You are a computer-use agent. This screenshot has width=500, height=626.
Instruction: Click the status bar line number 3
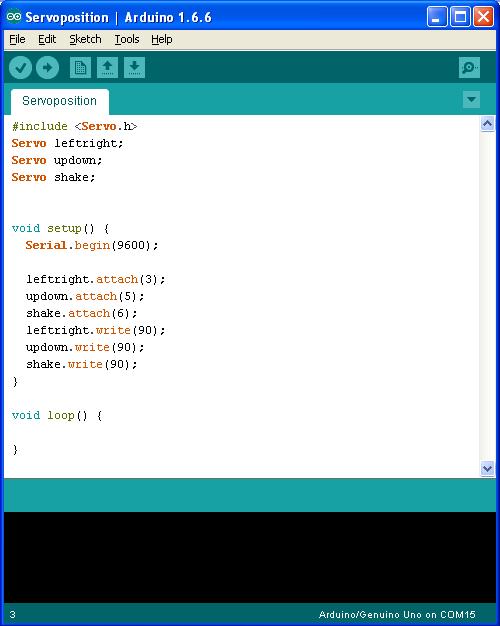tap(12, 614)
